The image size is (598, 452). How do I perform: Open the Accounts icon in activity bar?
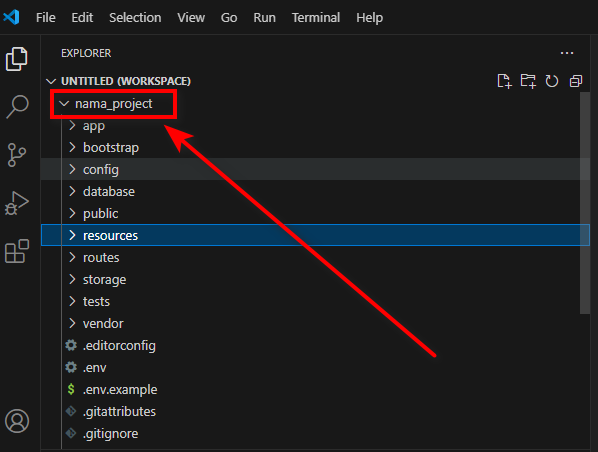coord(17,421)
